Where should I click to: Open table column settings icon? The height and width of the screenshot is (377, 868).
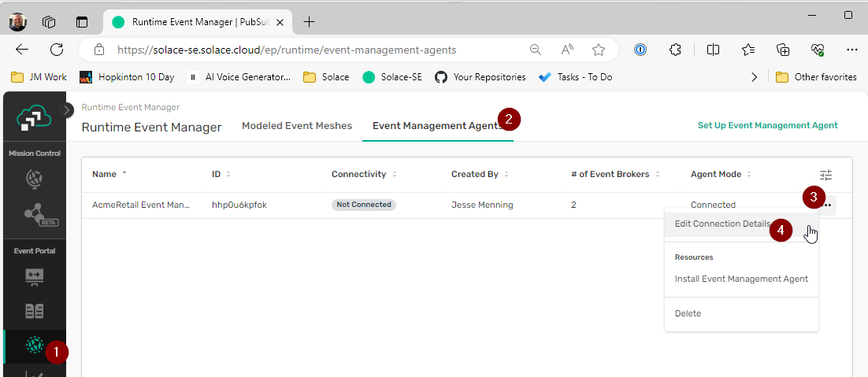(825, 175)
